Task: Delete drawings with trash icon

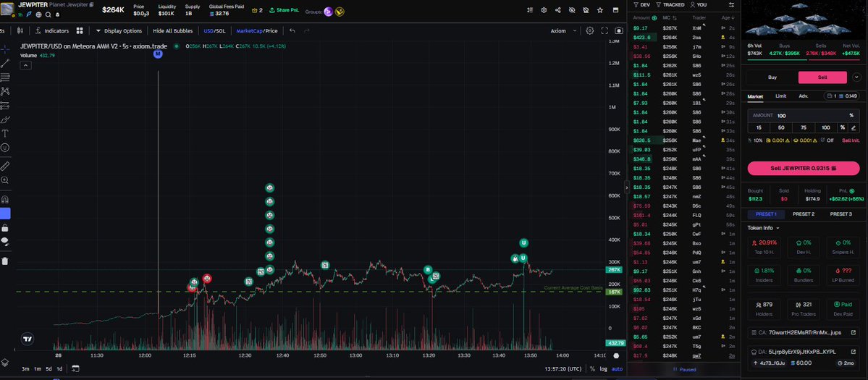Action: [x=5, y=261]
